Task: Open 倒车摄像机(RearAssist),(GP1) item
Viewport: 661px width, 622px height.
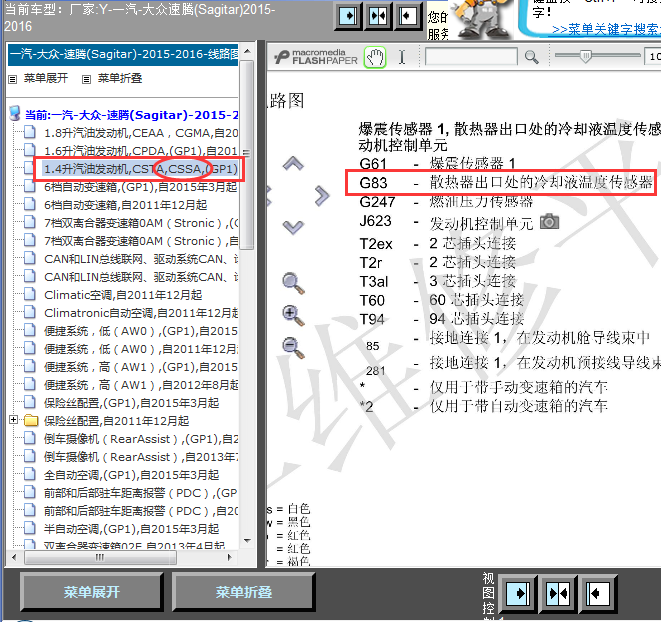Action: click(x=141, y=439)
